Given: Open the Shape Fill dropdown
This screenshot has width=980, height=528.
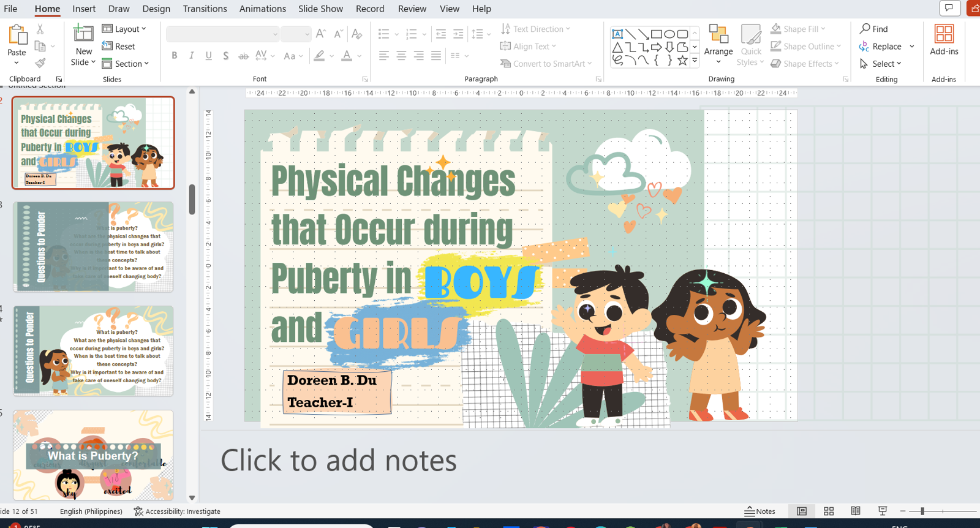Looking at the screenshot, I should coord(798,29).
